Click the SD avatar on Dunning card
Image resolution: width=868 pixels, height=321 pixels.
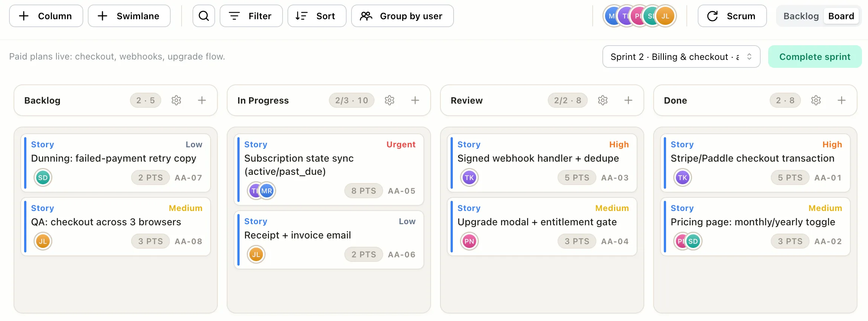coord(43,177)
